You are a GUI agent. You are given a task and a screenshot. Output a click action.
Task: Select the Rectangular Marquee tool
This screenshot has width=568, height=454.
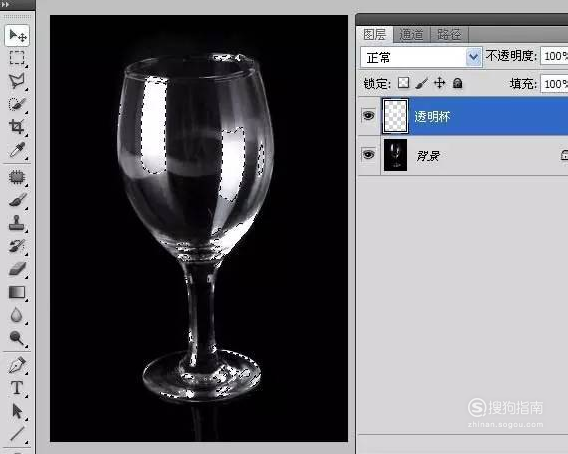[x=17, y=58]
